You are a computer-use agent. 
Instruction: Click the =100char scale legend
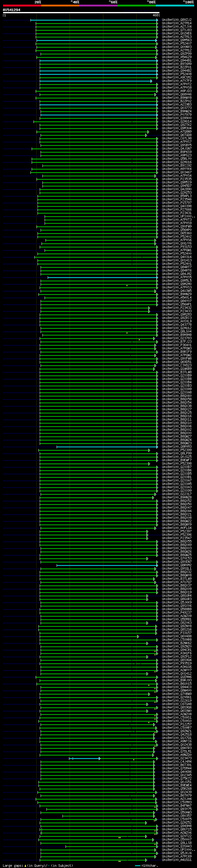click(146, 866)
